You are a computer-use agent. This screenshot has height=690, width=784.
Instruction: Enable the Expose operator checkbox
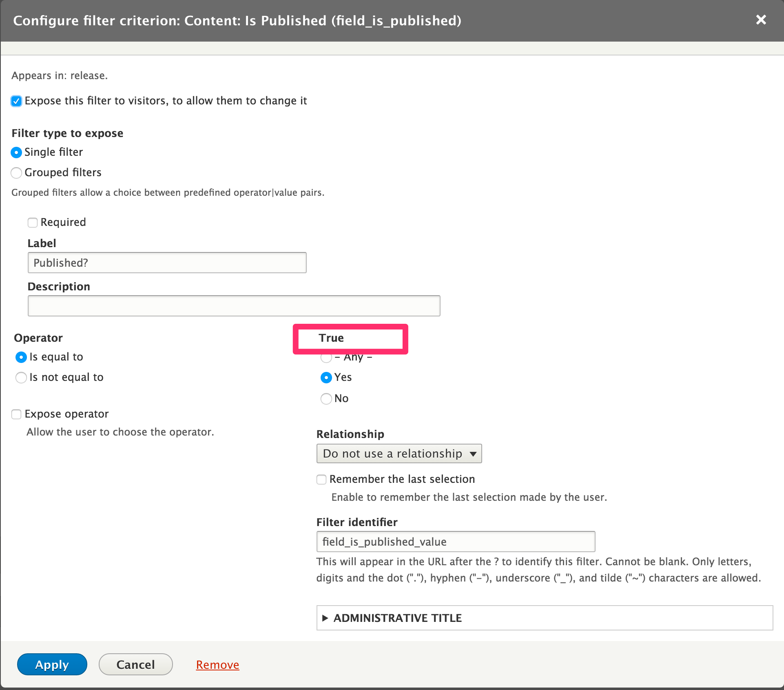tap(16, 414)
